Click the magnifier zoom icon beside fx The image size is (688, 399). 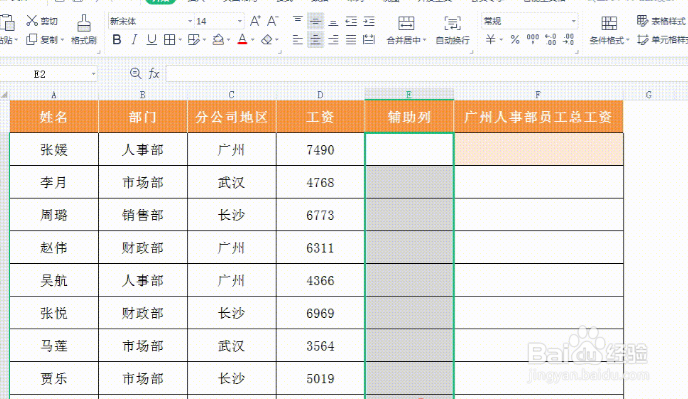tap(136, 74)
